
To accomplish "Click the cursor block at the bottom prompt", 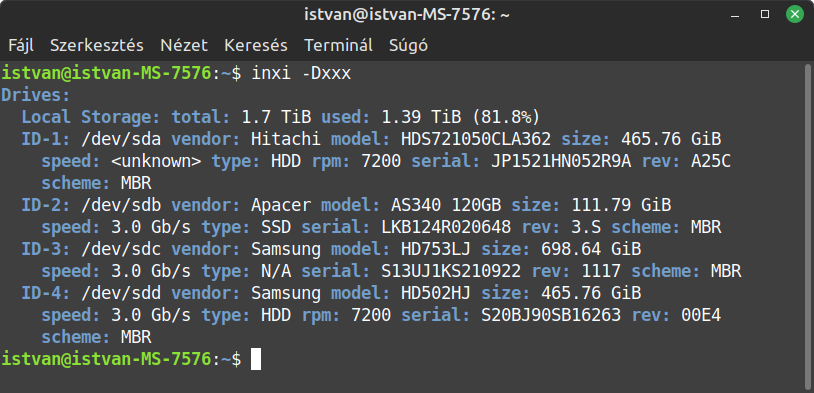I will point(256,359).
